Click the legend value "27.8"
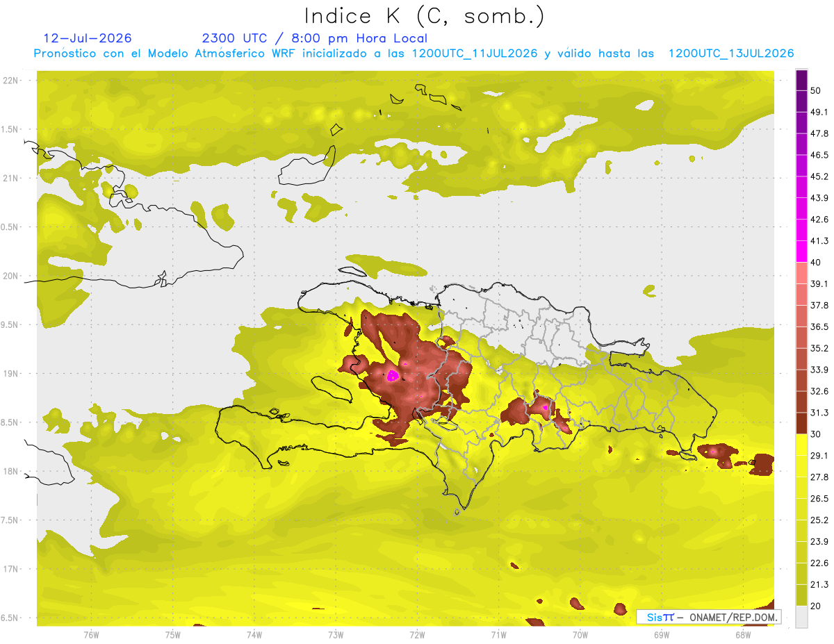Image resolution: width=834 pixels, height=644 pixels. click(x=819, y=477)
